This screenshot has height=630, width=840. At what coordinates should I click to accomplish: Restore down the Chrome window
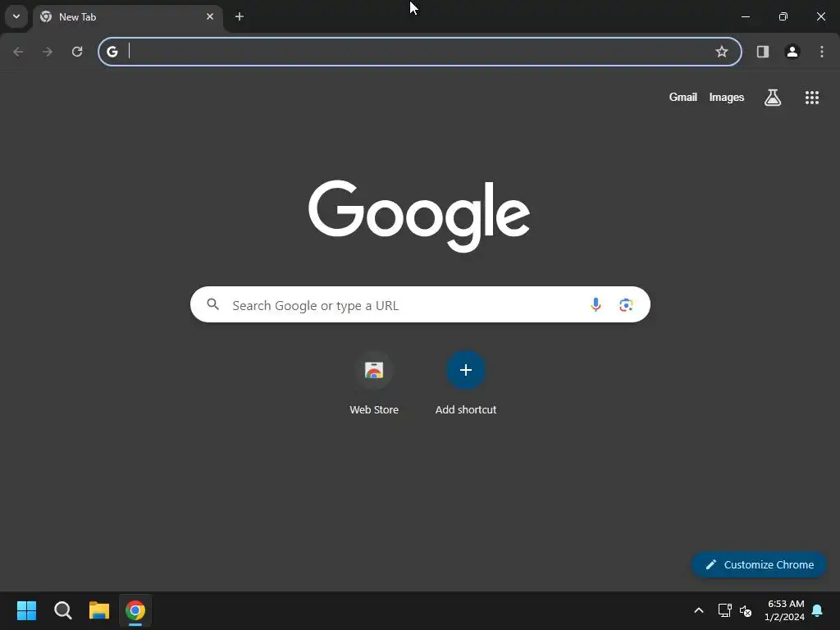783,16
